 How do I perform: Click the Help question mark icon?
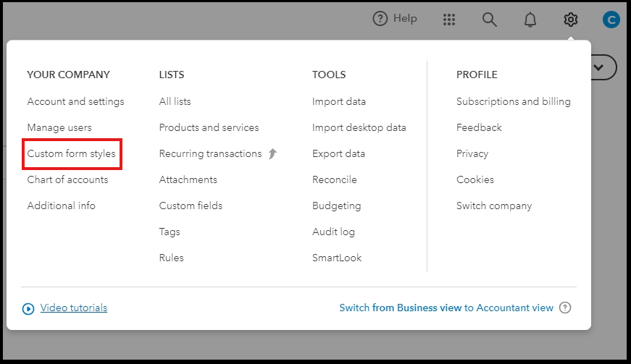(380, 19)
